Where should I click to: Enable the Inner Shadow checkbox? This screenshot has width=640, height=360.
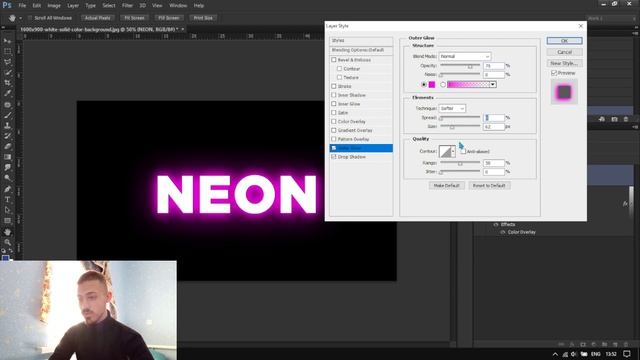point(334,95)
